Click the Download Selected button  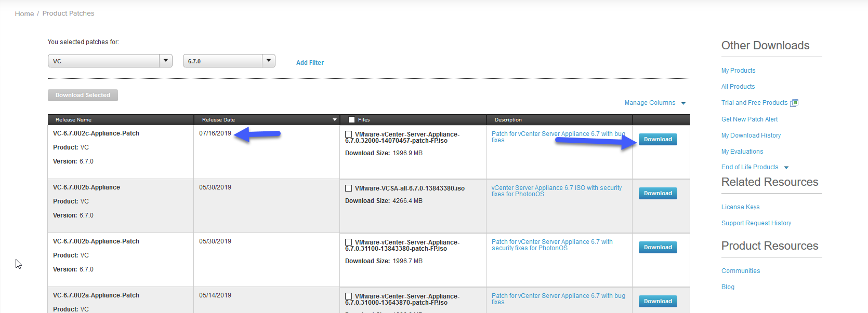(83, 95)
